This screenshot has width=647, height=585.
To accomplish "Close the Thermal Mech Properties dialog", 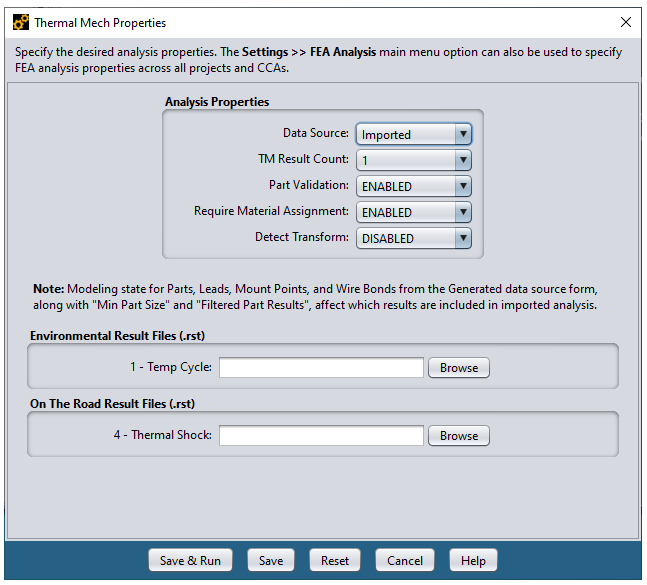I will click(x=626, y=22).
